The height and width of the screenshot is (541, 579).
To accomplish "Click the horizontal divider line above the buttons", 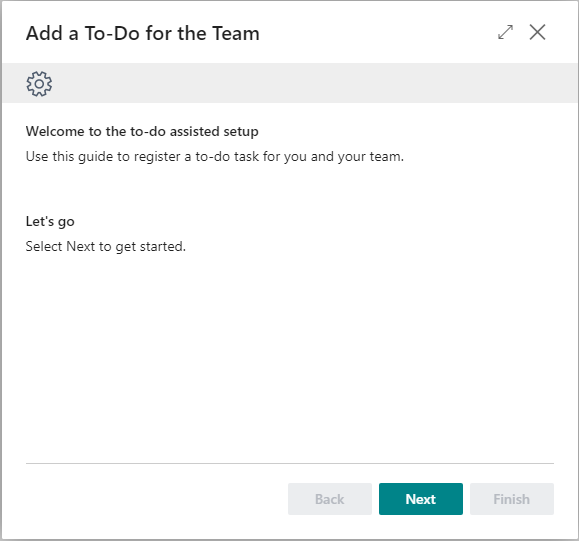I will [290, 463].
